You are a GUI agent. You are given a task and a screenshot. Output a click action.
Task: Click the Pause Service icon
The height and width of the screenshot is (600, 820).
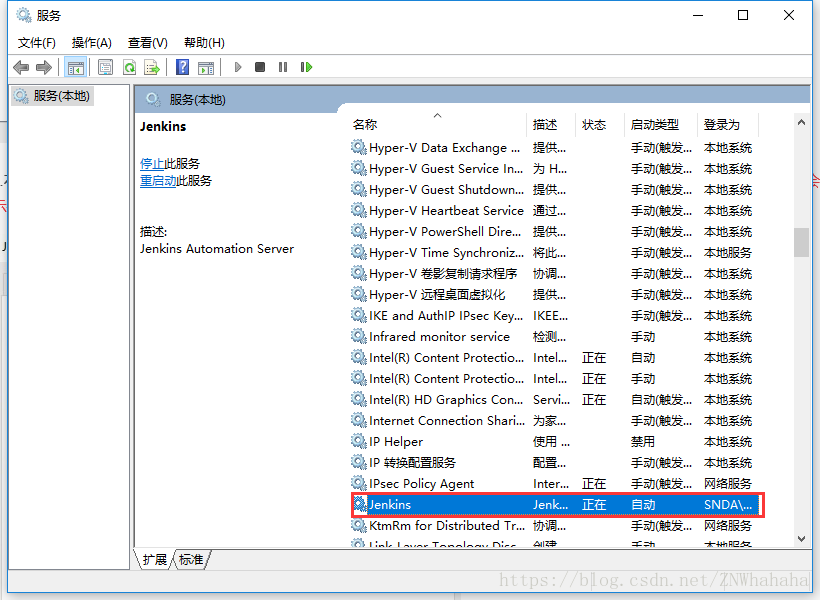point(283,67)
